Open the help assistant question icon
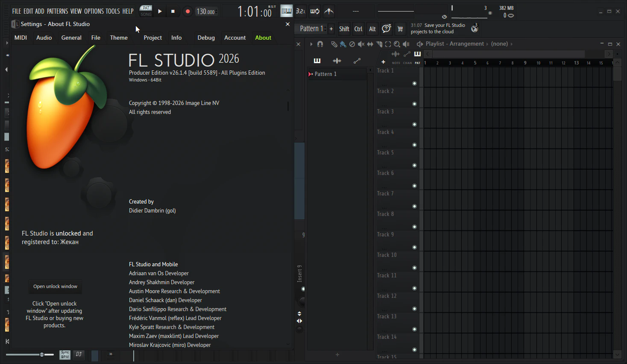 (x=387, y=29)
